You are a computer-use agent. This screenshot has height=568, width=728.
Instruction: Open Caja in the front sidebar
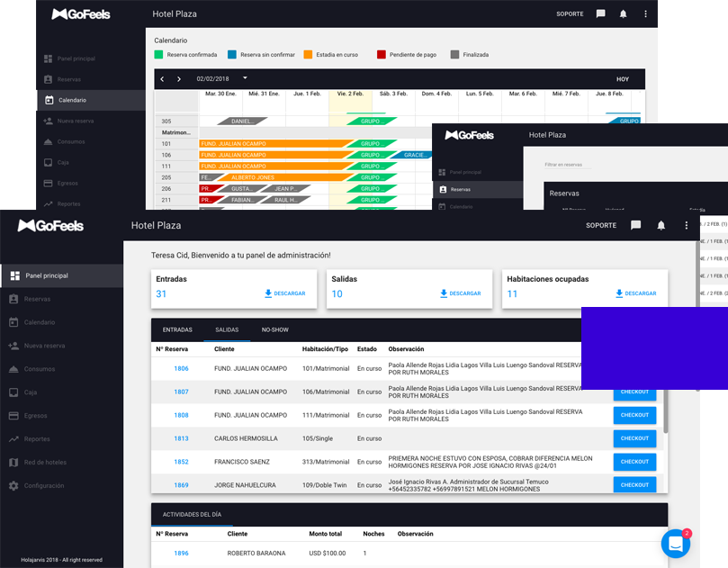(x=31, y=392)
